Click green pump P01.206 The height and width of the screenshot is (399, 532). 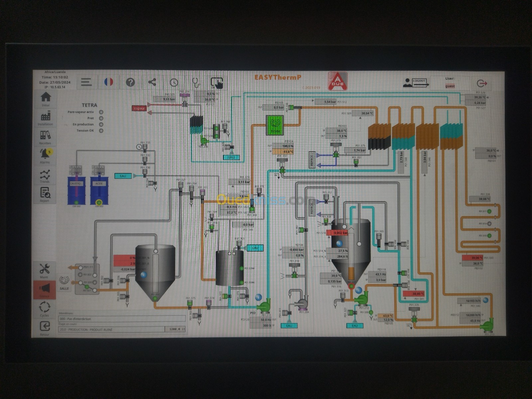point(203,141)
